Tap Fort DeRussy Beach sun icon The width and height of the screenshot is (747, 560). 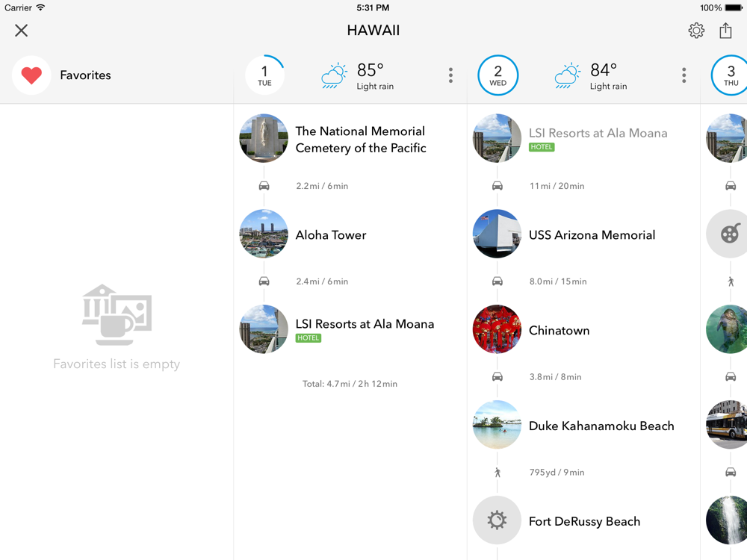[x=497, y=520]
